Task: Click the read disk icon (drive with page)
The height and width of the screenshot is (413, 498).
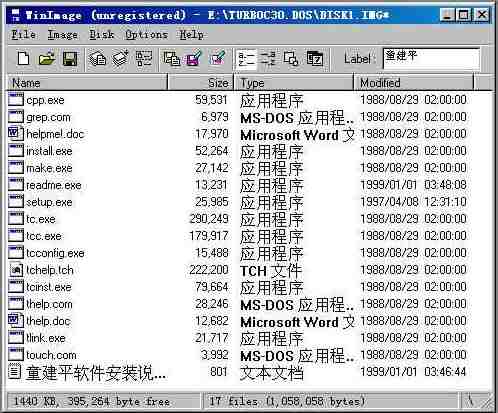Action: click(172, 59)
